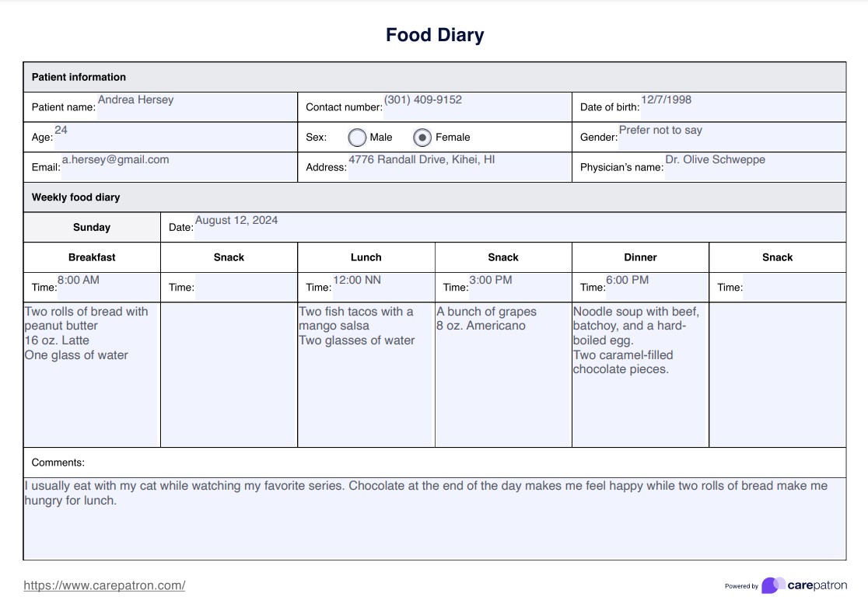Edit the Physician's name field
Viewport: 868px width, 611px height.
click(754, 166)
